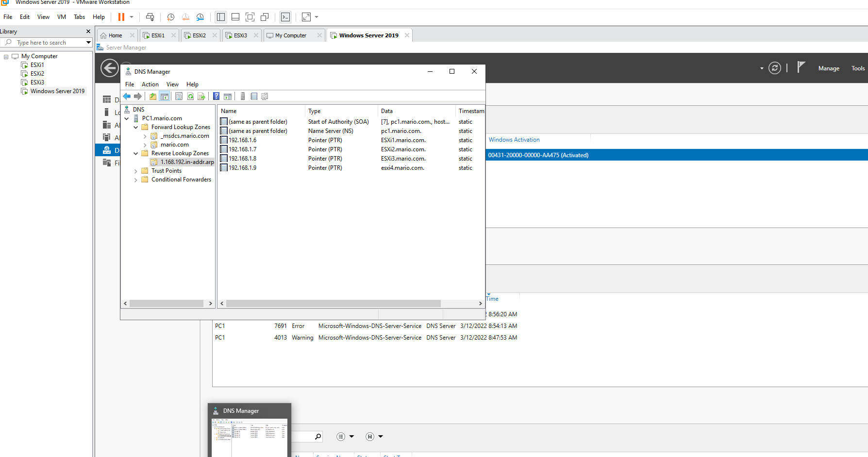Viewport: 868px width, 457px height.
Task: Click the stretch guest display icon
Action: pyautogui.click(x=306, y=17)
